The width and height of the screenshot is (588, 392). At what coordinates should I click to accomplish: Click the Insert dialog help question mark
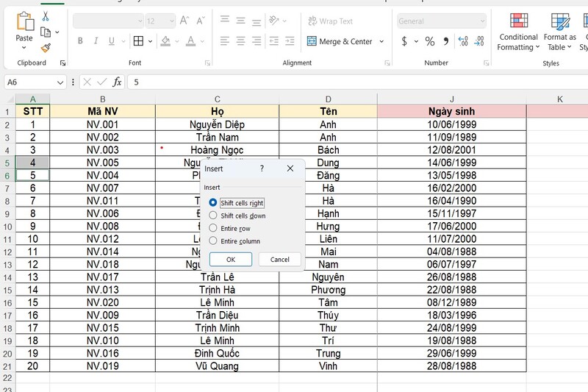point(262,168)
